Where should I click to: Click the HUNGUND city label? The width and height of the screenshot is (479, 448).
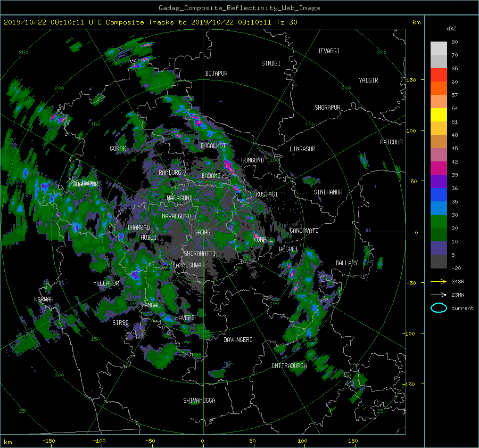[252, 160]
